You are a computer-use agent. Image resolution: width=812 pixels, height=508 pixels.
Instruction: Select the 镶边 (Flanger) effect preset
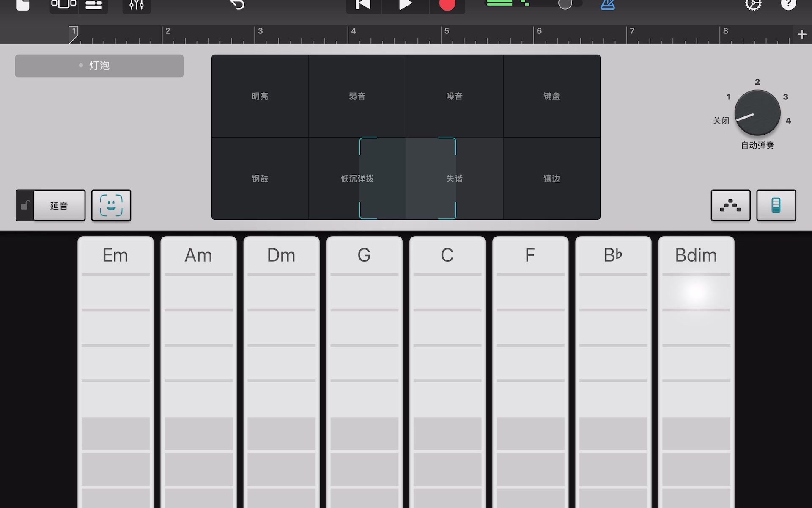[551, 179]
